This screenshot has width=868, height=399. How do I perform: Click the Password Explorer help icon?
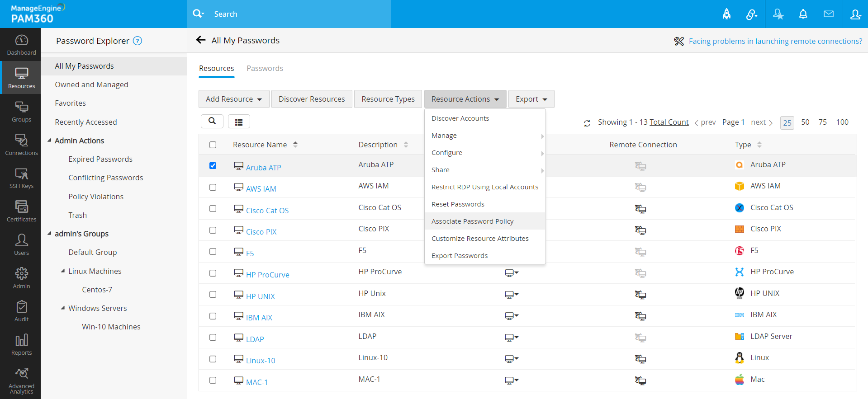coord(138,41)
